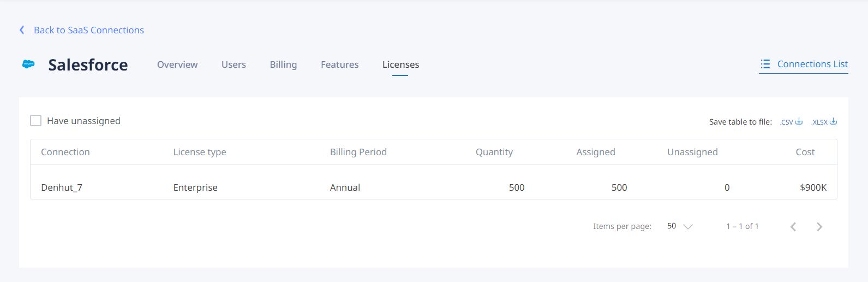Viewport: 868px width, 282px height.
Task: Click the 1 – 1 of 1 page indicator
Action: [x=743, y=226]
